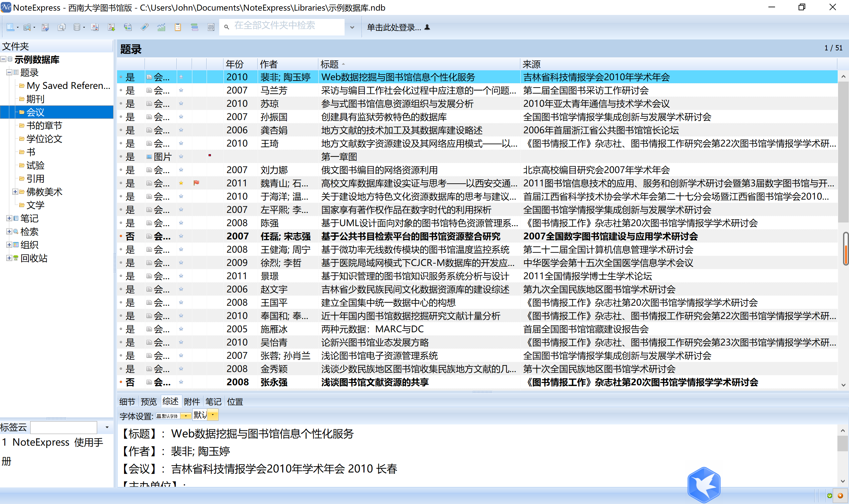849x504 pixels.
Task: Click the magnifier icon in search box
Action: 227,27
